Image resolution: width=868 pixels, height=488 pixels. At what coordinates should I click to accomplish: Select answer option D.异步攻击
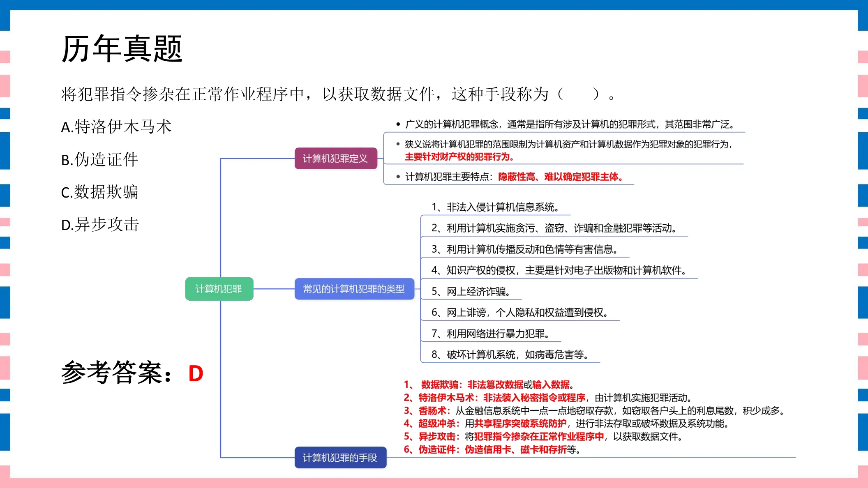(x=100, y=224)
